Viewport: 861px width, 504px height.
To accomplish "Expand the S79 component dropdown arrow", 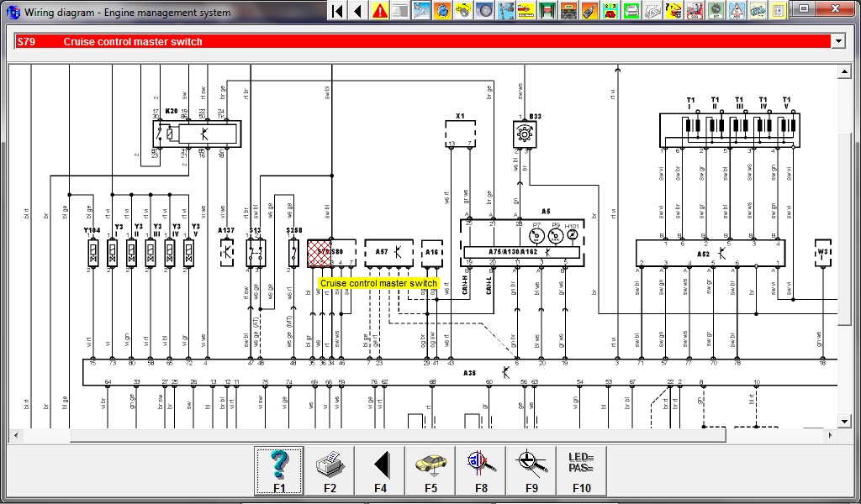I will click(x=837, y=41).
